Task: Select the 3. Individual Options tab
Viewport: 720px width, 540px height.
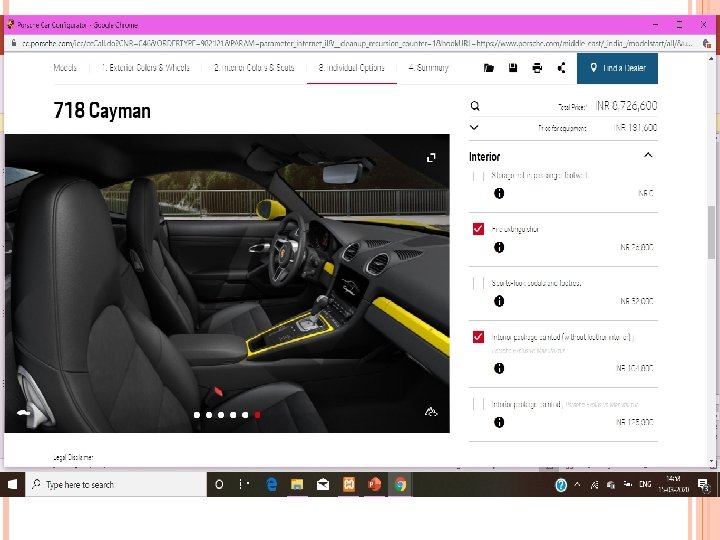Action: (352, 68)
